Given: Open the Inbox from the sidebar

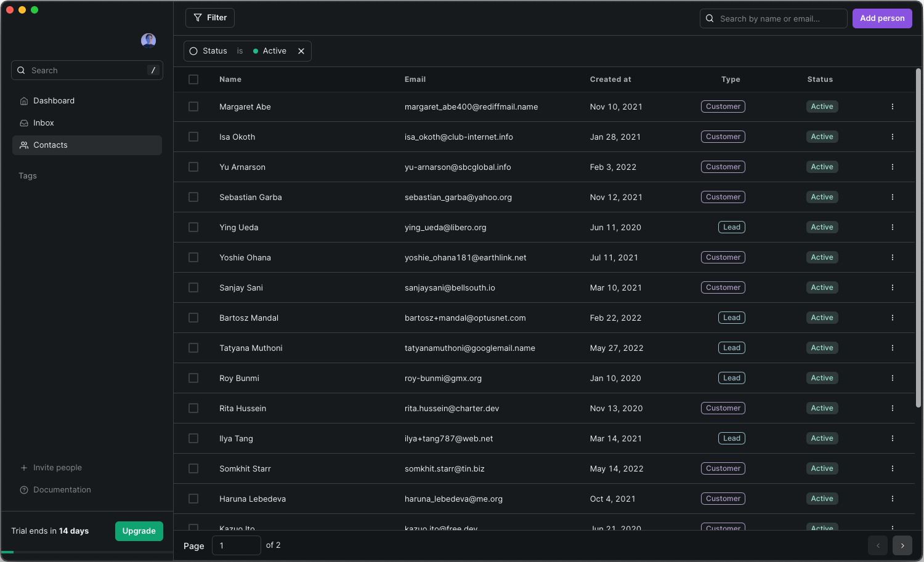Looking at the screenshot, I should coord(43,123).
